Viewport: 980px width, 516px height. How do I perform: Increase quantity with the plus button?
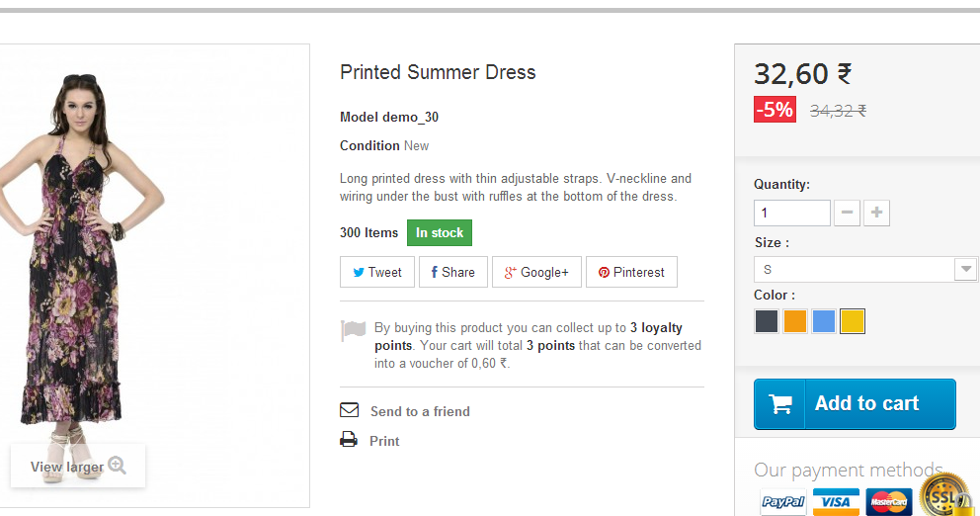(876, 213)
